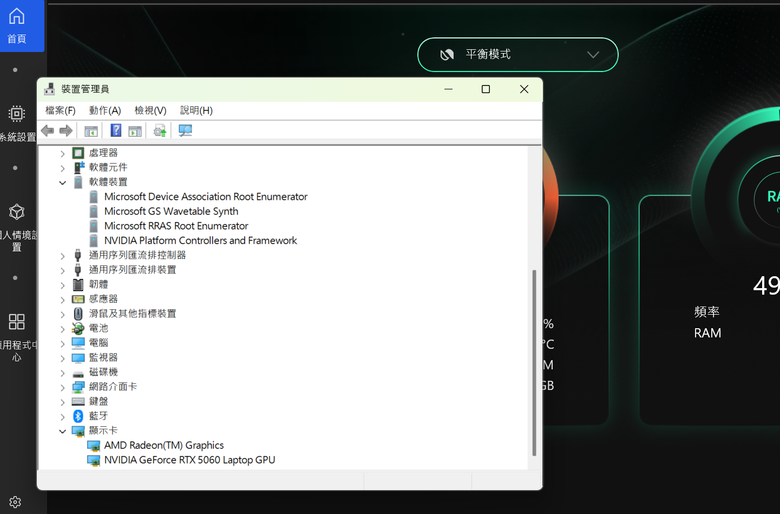780x514 pixels.
Task: Expand the 電腦 tree node
Action: [63, 343]
